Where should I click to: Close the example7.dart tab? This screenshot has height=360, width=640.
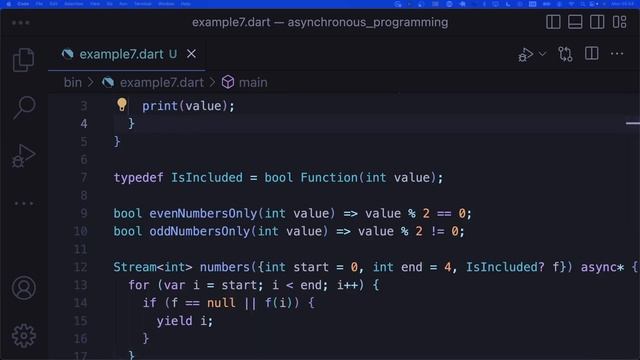coord(191,54)
